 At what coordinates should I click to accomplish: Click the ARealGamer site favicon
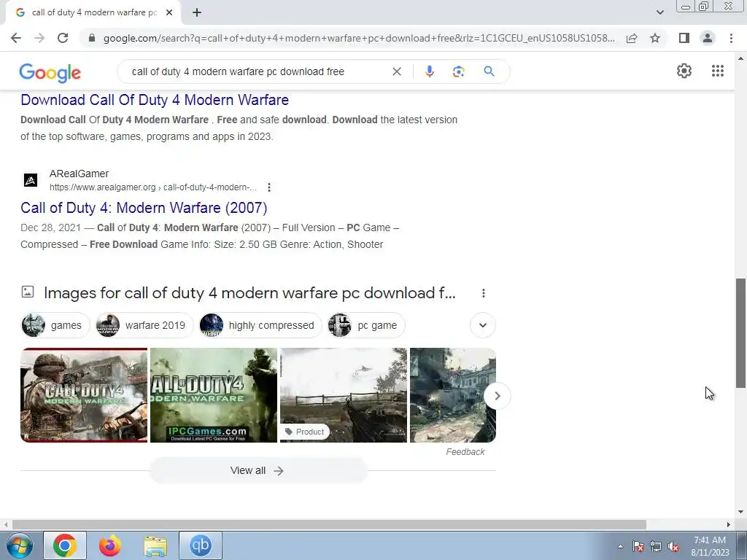click(31, 180)
